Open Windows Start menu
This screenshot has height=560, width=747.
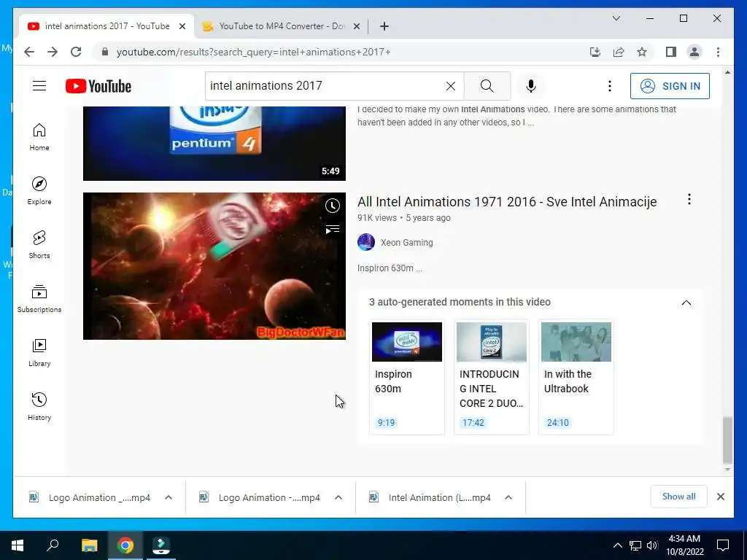click(x=18, y=545)
